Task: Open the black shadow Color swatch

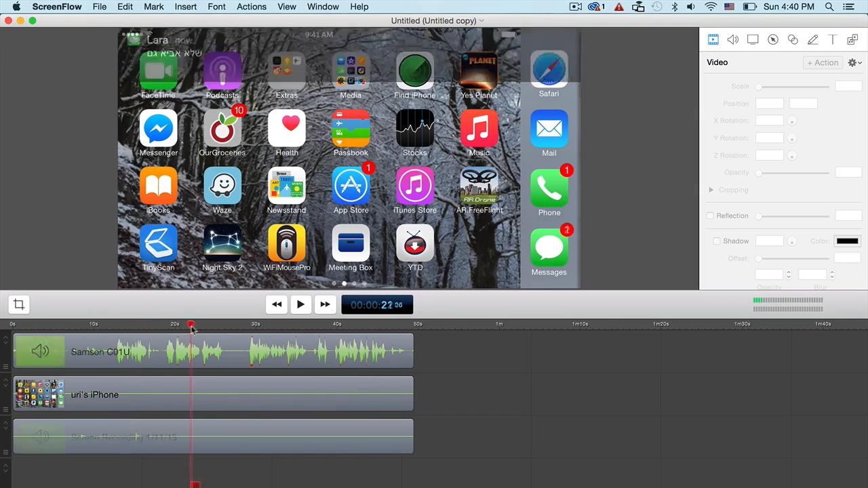Action: click(x=847, y=241)
